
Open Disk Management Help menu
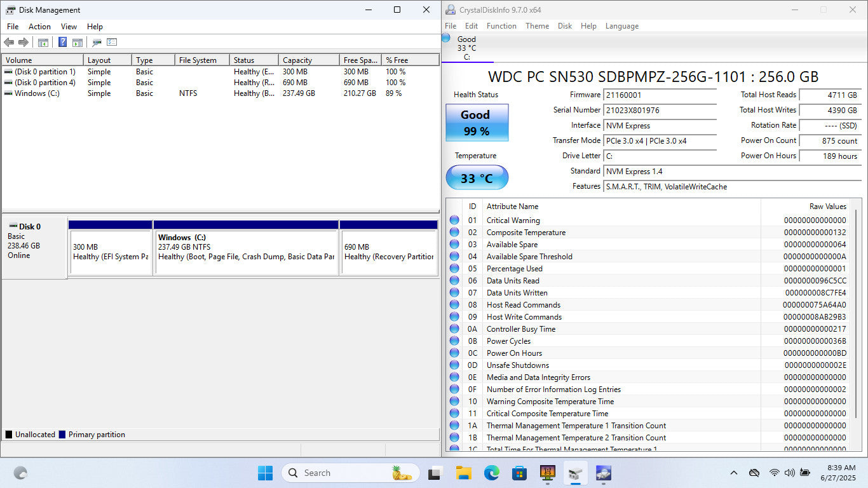95,27
